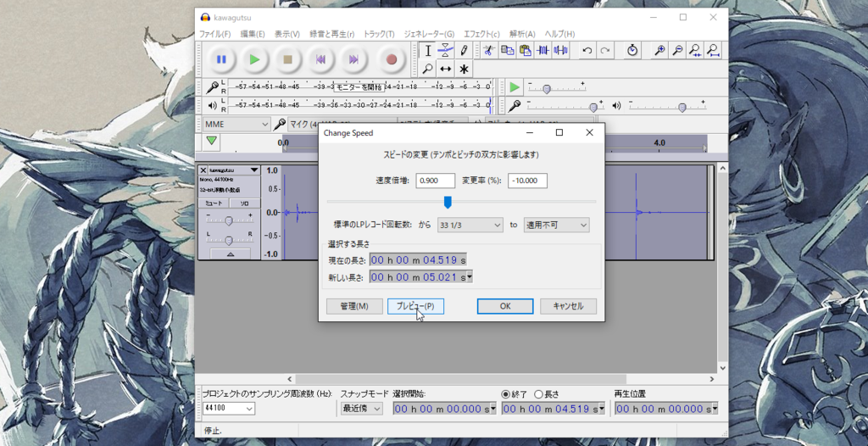Viewport: 868px width, 446px height.
Task: Open the kawagutsu track name dropdown menu
Action: pos(254,170)
